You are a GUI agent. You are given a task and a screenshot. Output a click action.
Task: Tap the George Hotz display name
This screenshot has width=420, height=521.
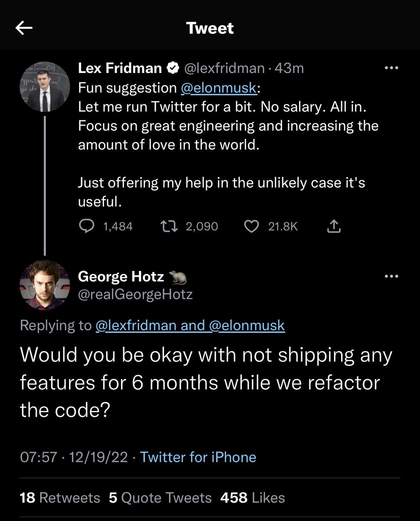pyautogui.click(x=121, y=276)
